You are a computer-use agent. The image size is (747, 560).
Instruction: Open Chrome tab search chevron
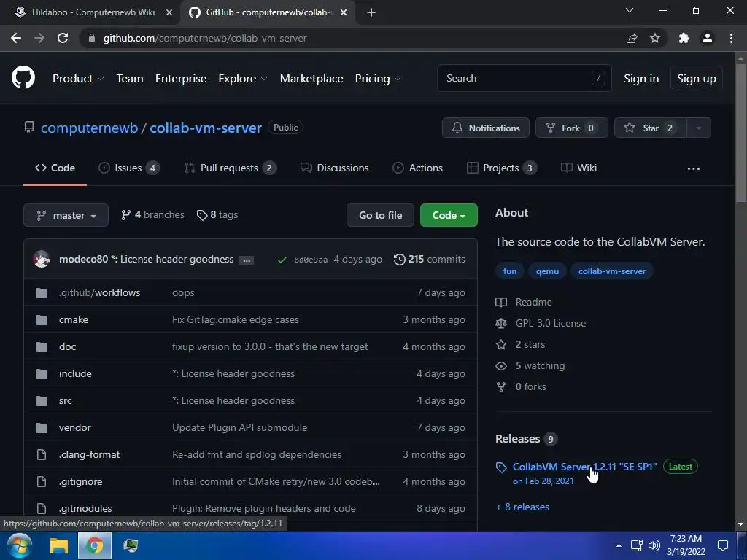point(630,10)
